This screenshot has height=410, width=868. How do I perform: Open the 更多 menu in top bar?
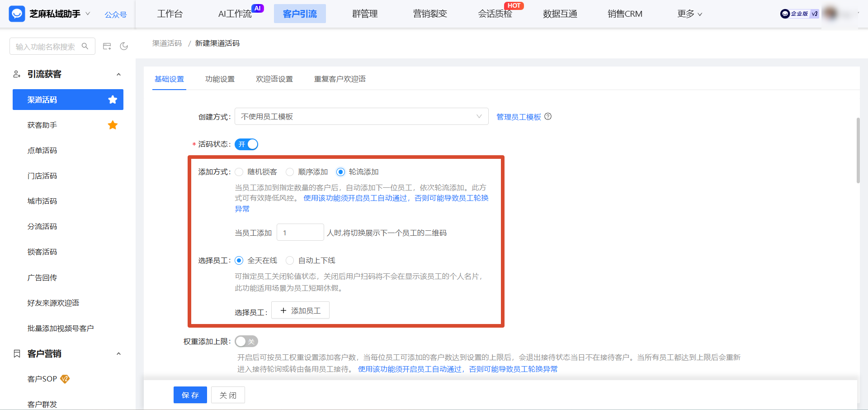689,14
